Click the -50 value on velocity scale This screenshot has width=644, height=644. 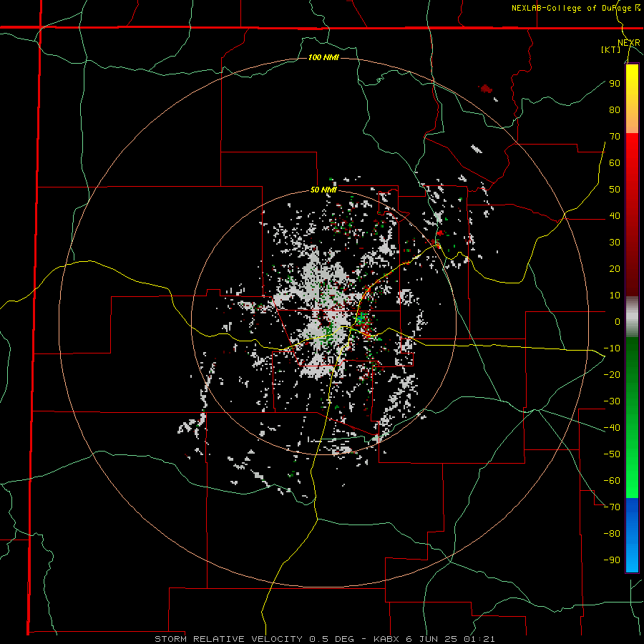[x=612, y=454]
